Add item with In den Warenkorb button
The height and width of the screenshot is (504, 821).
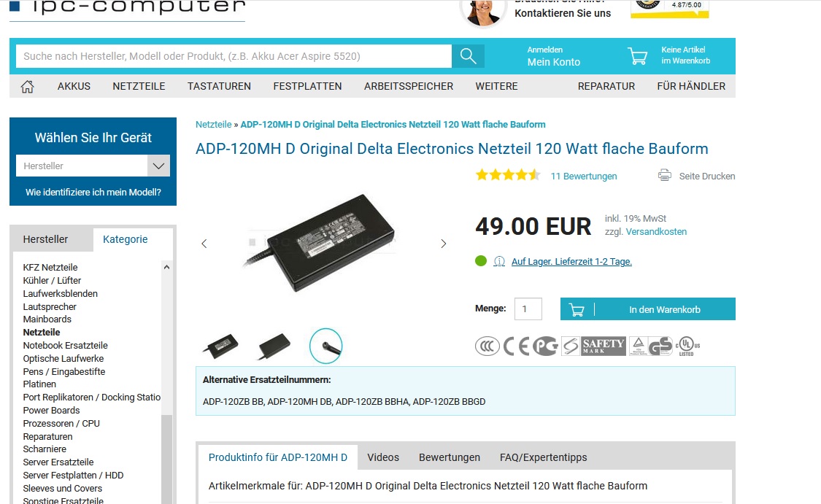point(648,309)
